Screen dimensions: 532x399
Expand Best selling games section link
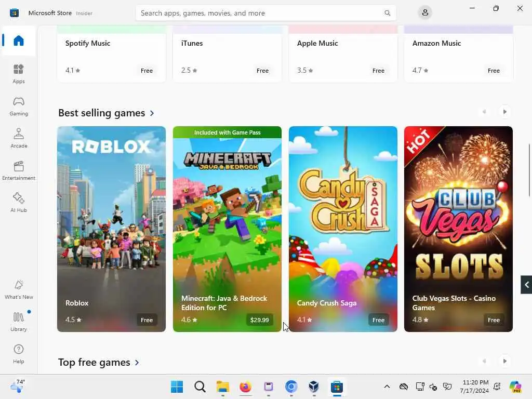pos(106,113)
